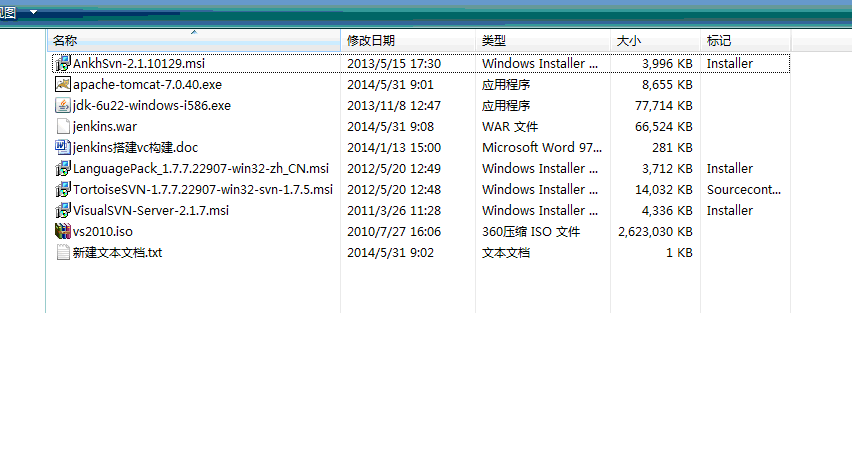Select the AnkhSvn-2.1.10129.msi installer icon

(63, 64)
